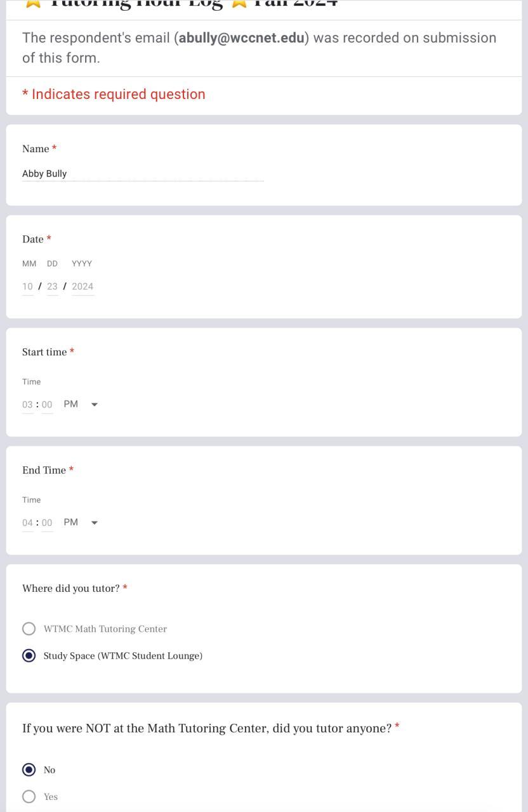The height and width of the screenshot is (812, 528).
Task: Click the year field showing 2024
Action: point(82,287)
